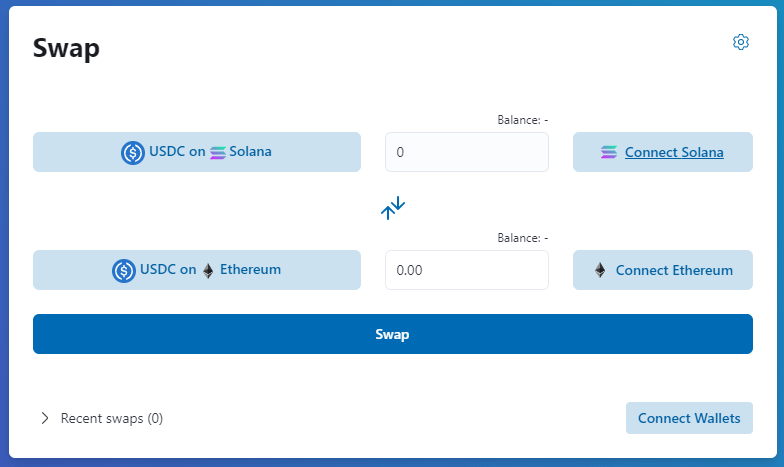Click the Ethereum logo in destination token selector

[x=208, y=270]
